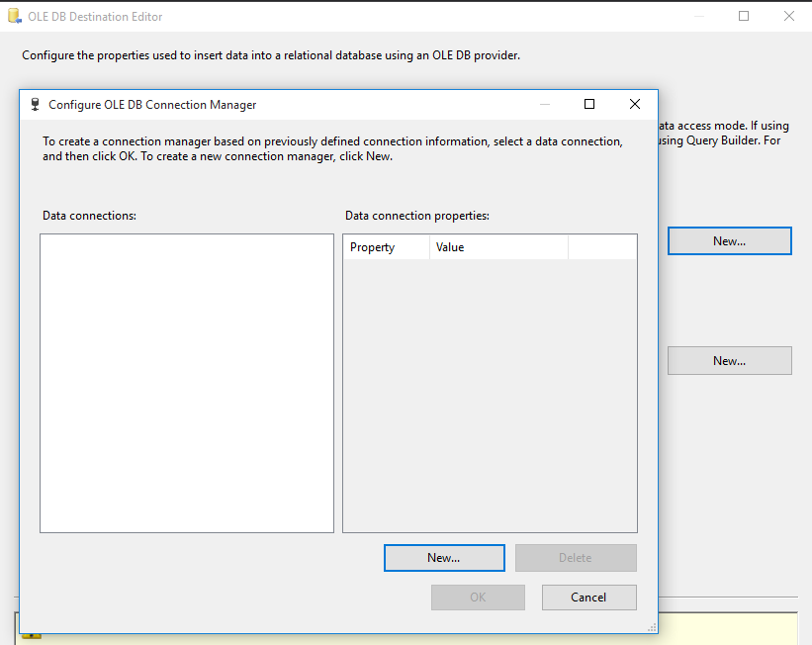
Task: Click the Data connection properties label
Action: (x=416, y=215)
